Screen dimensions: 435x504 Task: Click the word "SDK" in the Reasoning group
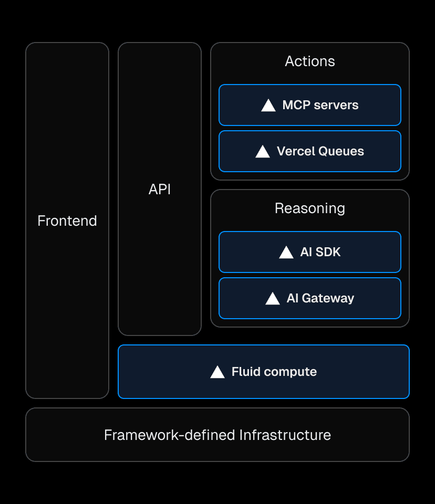pyautogui.click(x=328, y=252)
